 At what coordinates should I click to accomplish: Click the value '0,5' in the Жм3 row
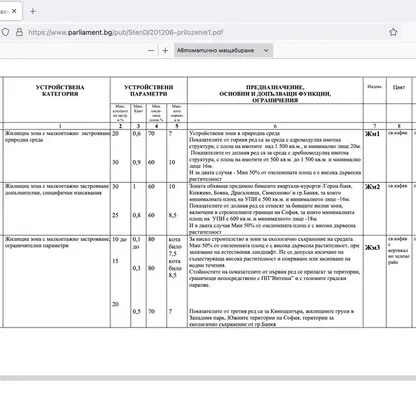pos(137,311)
